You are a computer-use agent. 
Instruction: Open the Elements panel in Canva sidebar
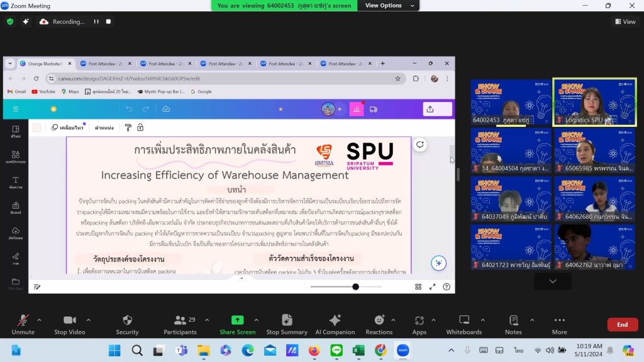[16, 157]
